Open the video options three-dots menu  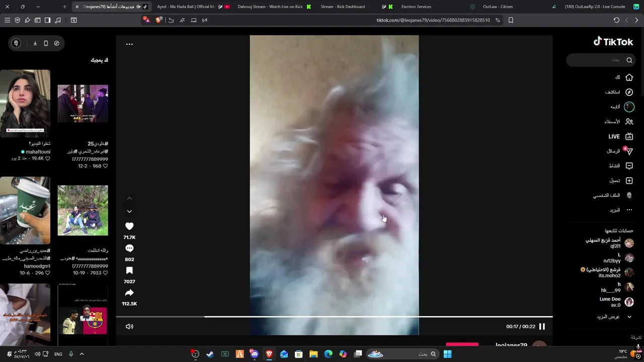129,44
